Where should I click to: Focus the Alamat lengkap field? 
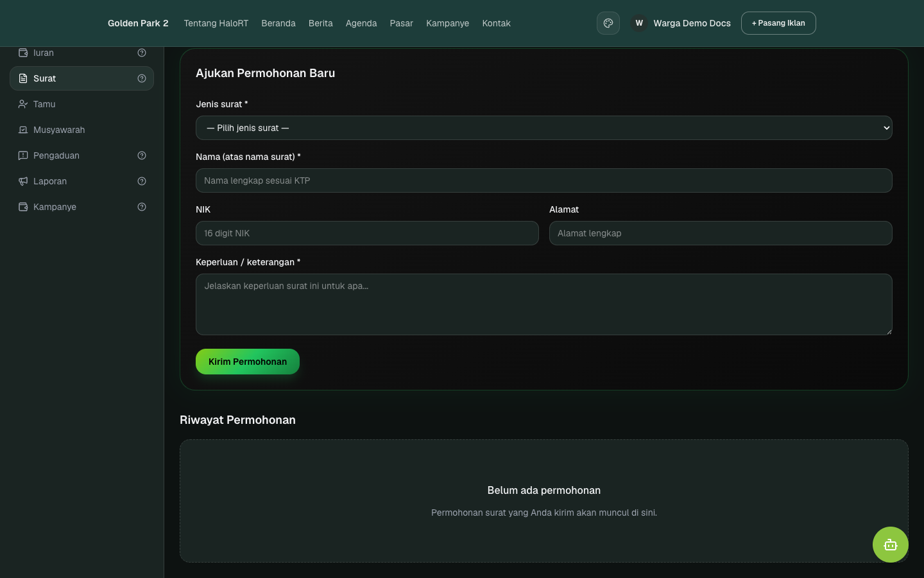pyautogui.click(x=721, y=233)
